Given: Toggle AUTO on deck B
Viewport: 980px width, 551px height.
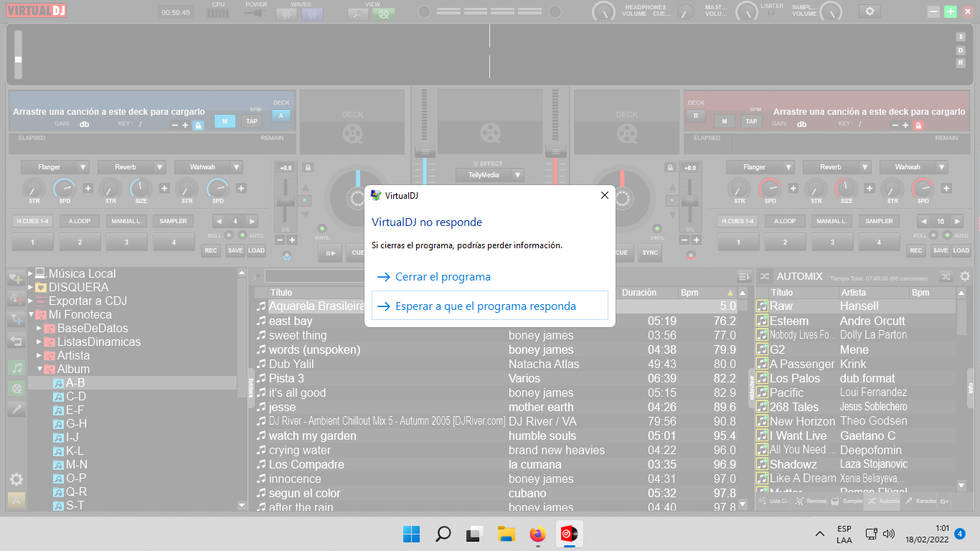Looking at the screenshot, I should pos(947,235).
